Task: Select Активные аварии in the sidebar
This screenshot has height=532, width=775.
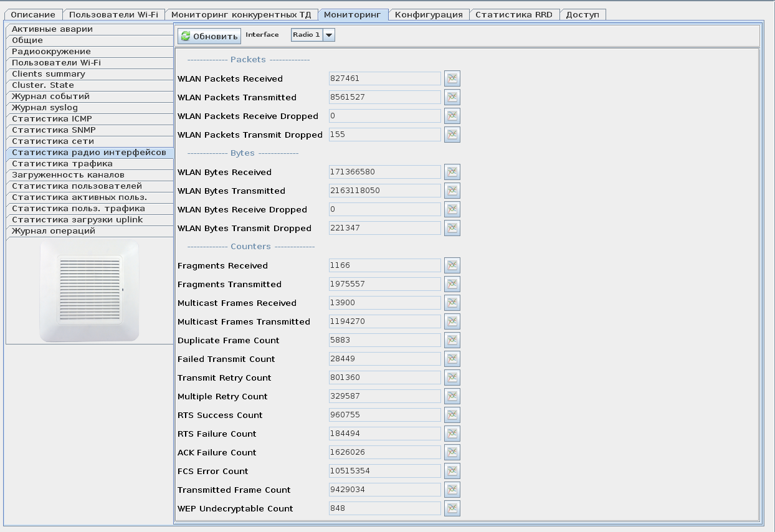Action: pyautogui.click(x=52, y=29)
